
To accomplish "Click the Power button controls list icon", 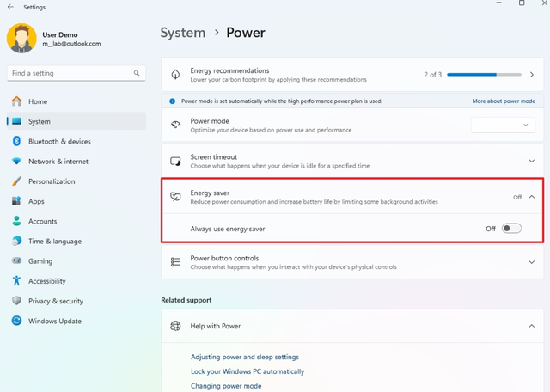I will pyautogui.click(x=175, y=262).
